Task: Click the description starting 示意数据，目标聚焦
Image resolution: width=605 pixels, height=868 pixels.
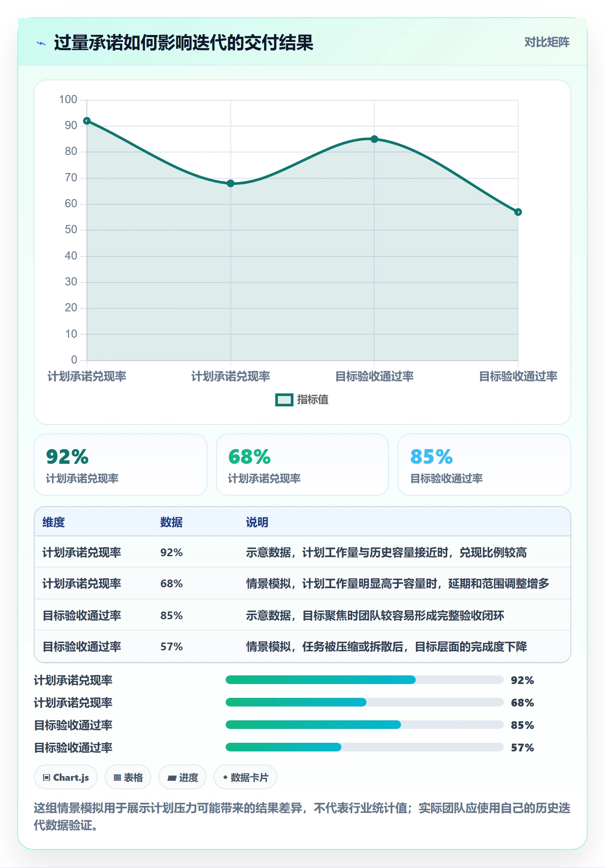Action: 375,615
